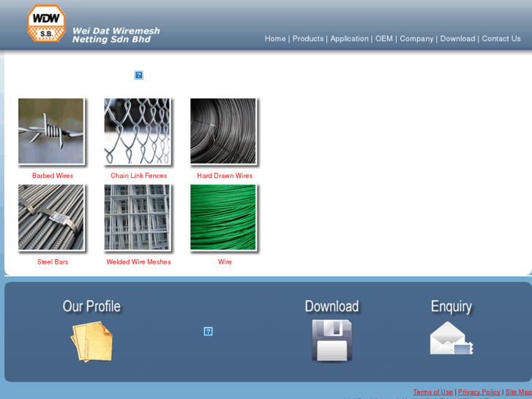Open the Chain Link Fences thumbnail image
The height and width of the screenshot is (399, 532).
click(137, 131)
